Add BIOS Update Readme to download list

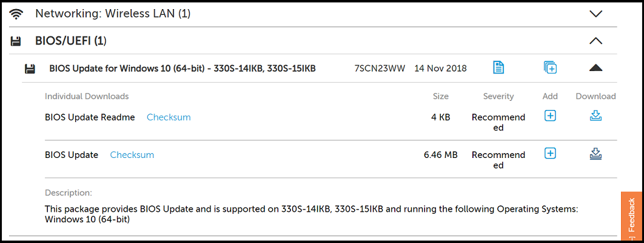point(550,115)
